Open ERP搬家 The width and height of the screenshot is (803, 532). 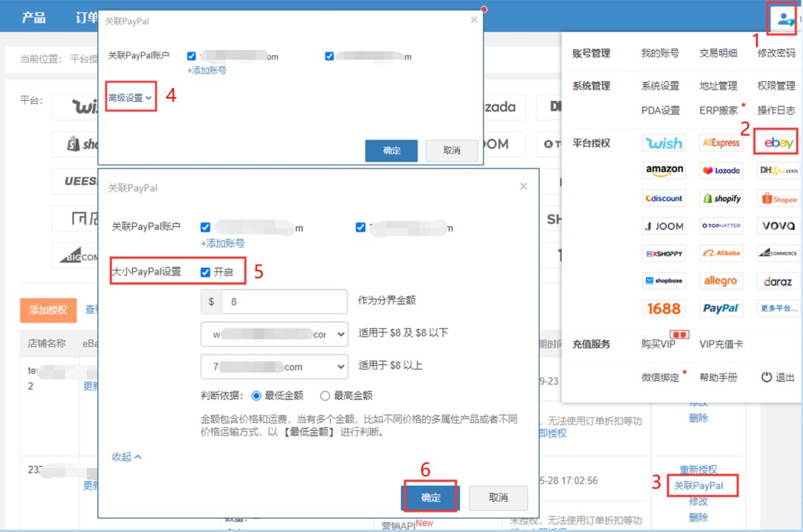(x=719, y=111)
